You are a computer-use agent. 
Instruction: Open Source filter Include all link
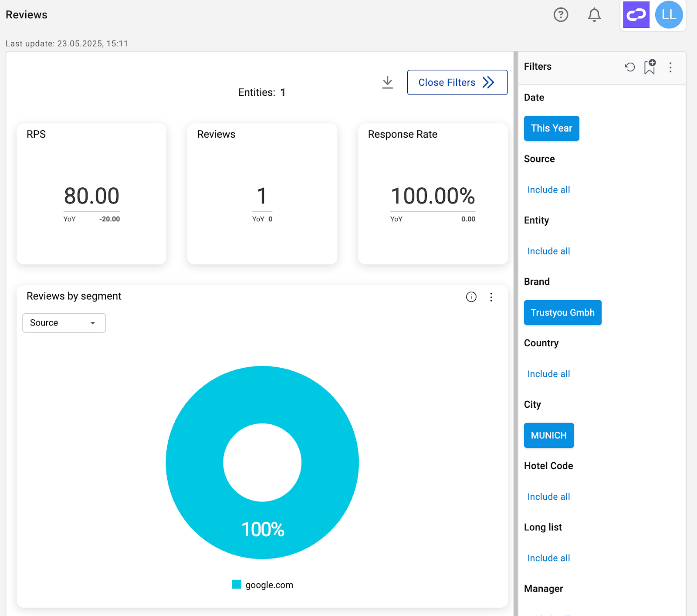click(x=548, y=190)
